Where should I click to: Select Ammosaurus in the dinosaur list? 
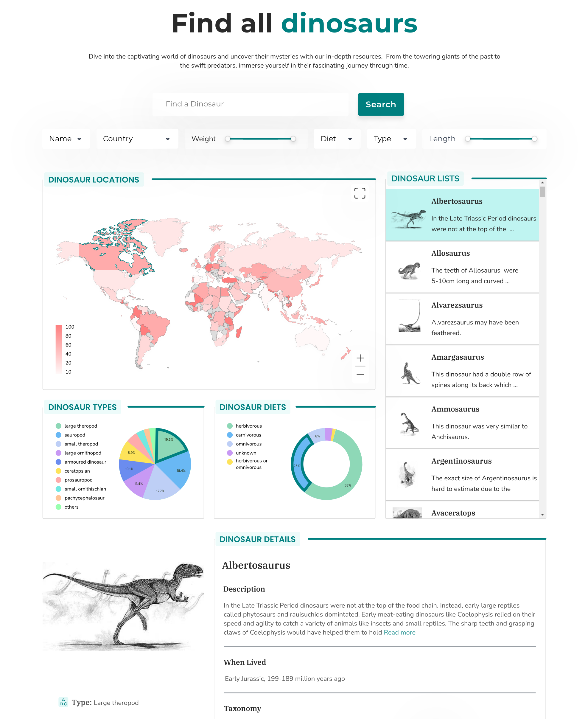[x=462, y=423]
